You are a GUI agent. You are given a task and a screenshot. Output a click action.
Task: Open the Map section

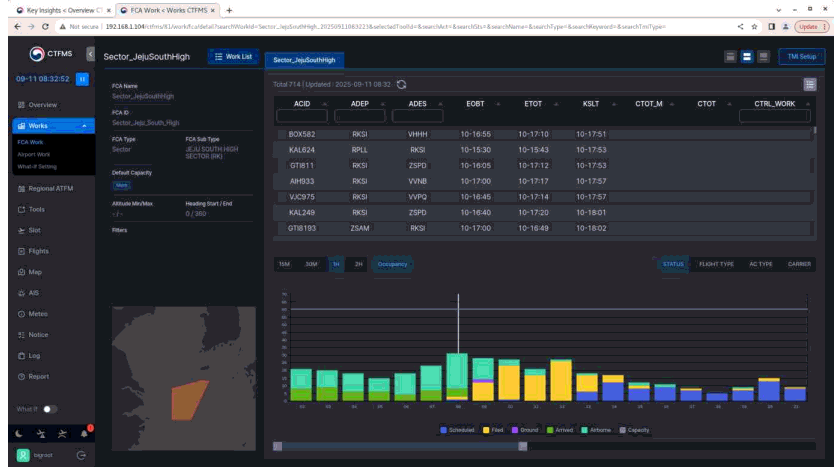[30, 272]
